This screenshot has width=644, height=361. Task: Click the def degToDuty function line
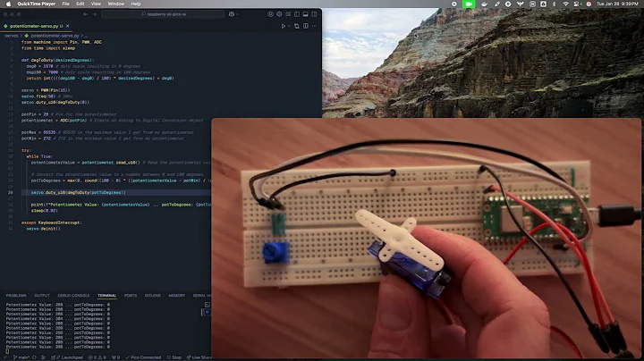(57, 60)
